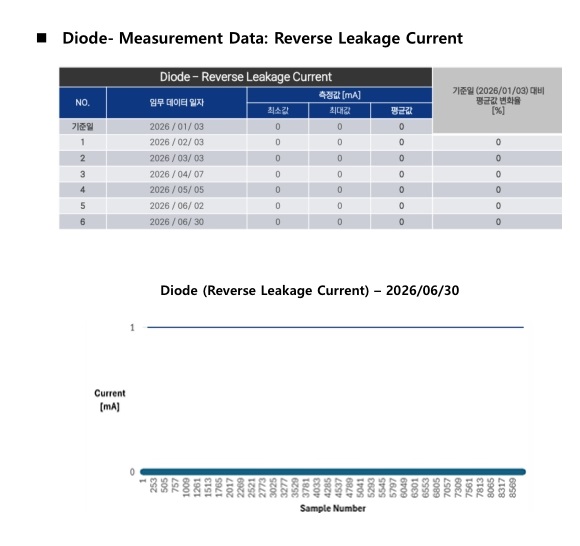The width and height of the screenshot is (580, 546).
Task: Click the '측정값 [mA]' header cell
Action: point(339,95)
